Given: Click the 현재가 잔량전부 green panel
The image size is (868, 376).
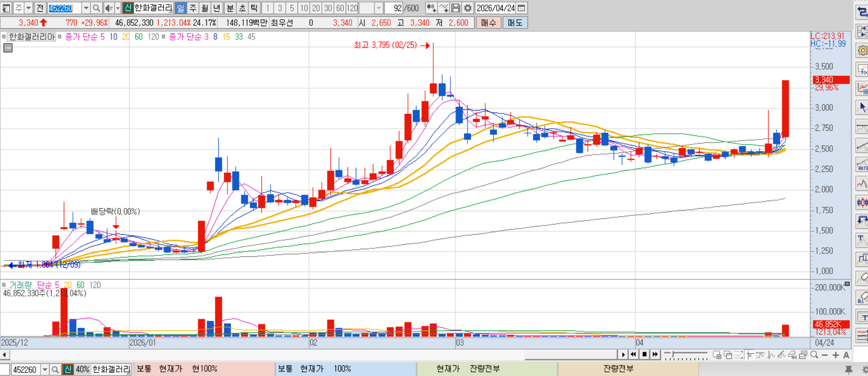Looking at the screenshot, I should click(x=486, y=369).
